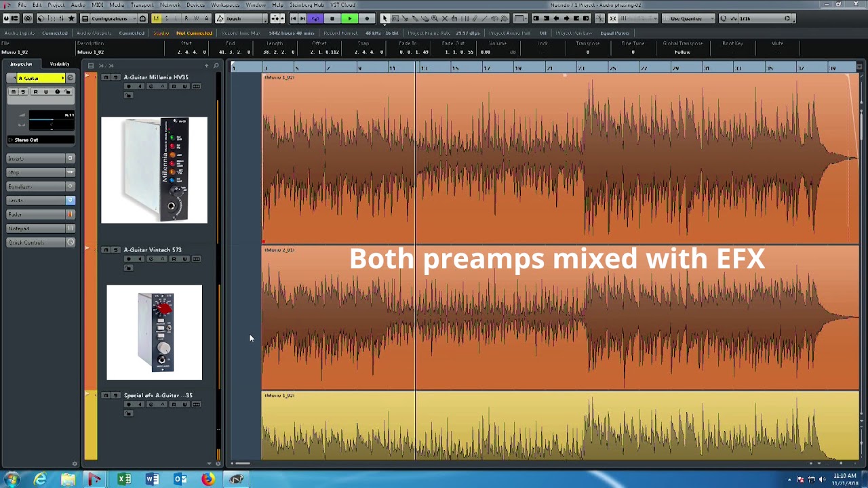Open Firefox from the Windows taskbar

point(208,479)
